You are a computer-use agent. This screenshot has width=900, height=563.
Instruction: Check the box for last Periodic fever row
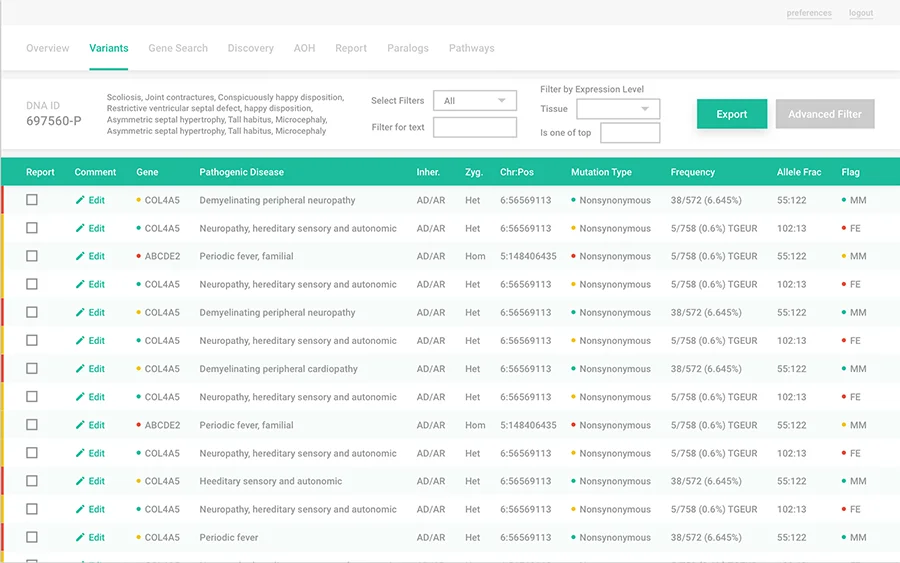(32, 537)
